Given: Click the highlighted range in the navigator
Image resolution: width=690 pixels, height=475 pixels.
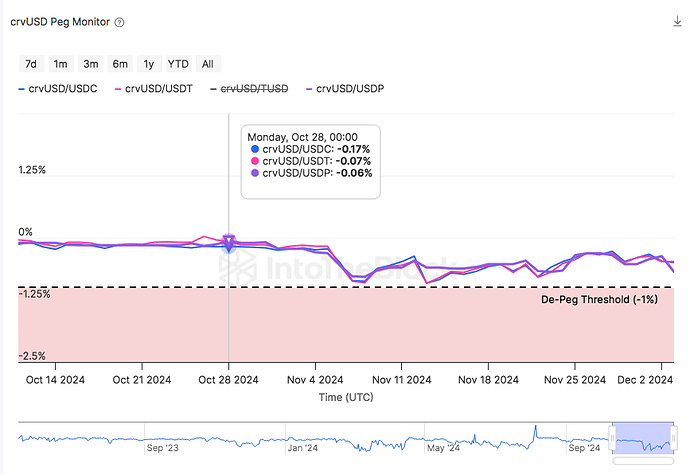Looking at the screenshot, I should click(643, 438).
